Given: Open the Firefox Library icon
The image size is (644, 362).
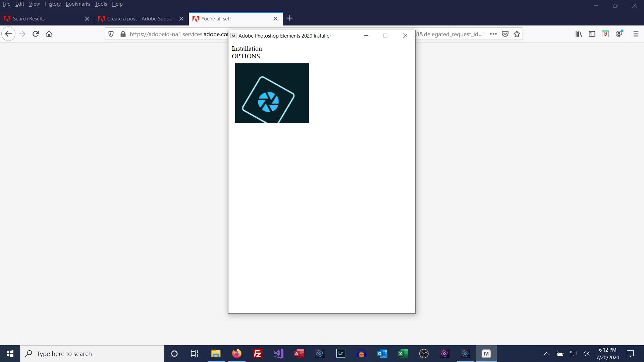Looking at the screenshot, I should [579, 34].
